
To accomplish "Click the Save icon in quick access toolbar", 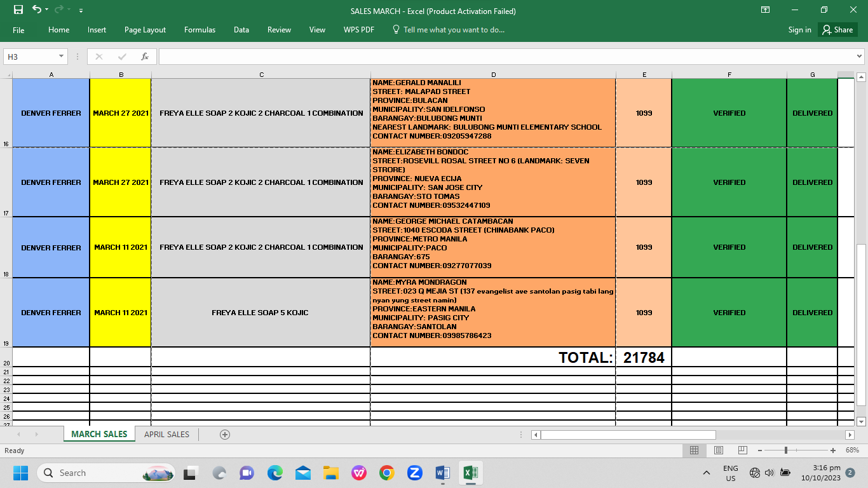I will pyautogui.click(x=18, y=10).
